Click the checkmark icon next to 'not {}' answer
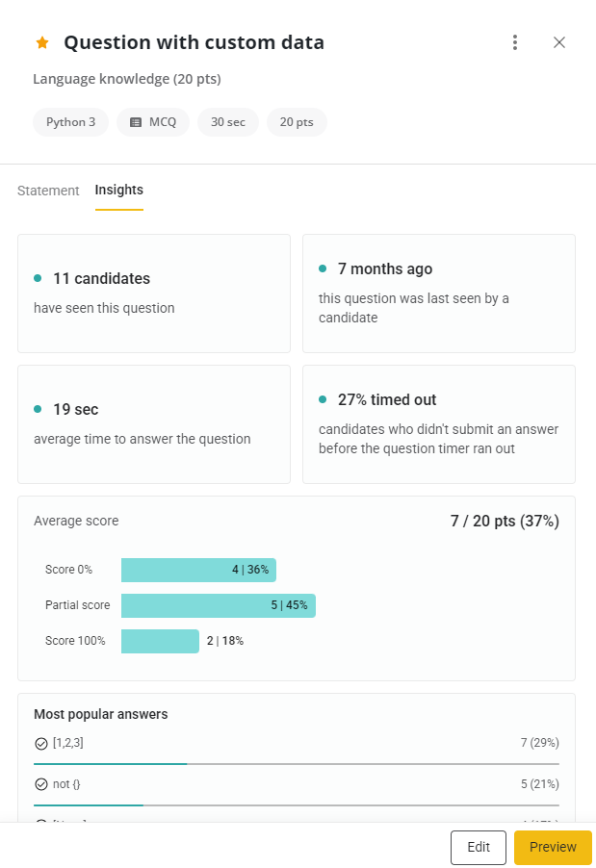Image resolution: width=596 pixels, height=868 pixels. point(39,784)
